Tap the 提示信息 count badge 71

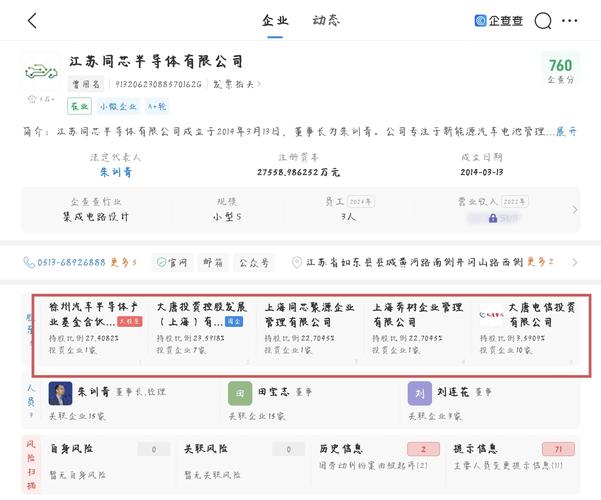tap(558, 449)
